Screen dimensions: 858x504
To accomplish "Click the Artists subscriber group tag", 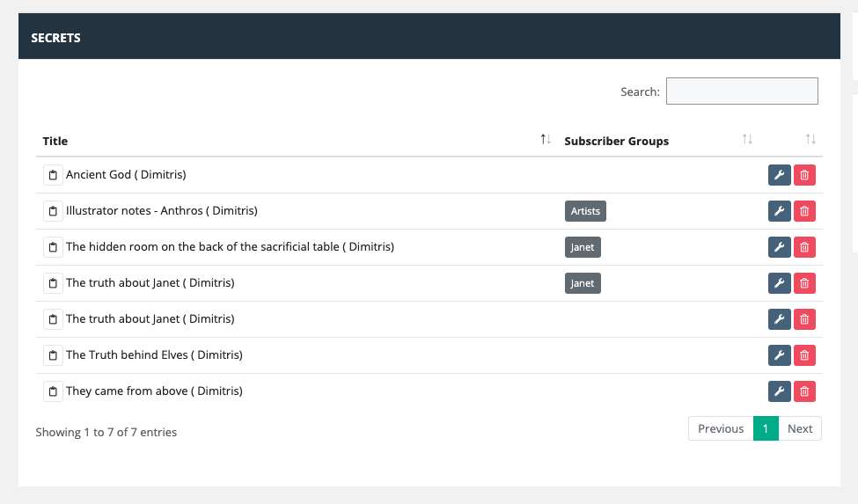I will coord(585,211).
